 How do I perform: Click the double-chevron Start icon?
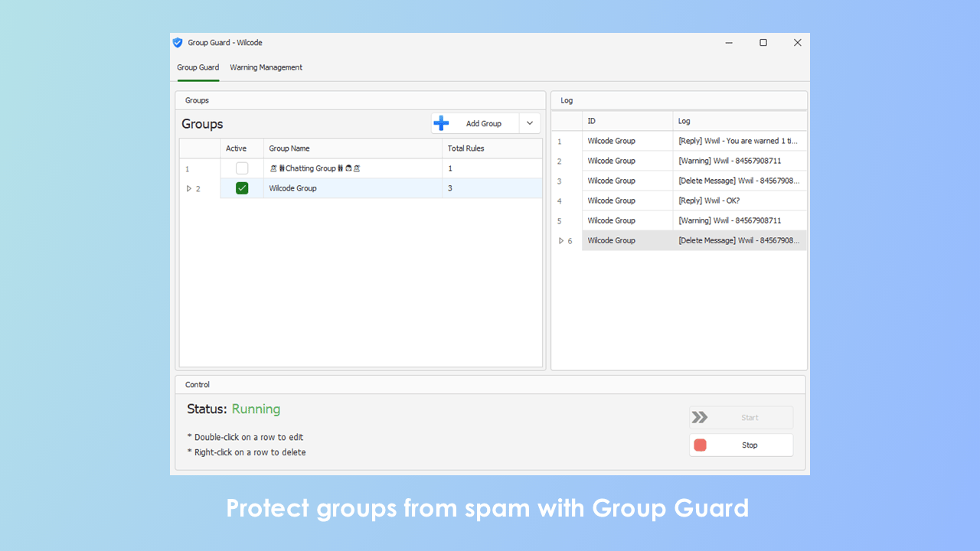[x=700, y=417]
